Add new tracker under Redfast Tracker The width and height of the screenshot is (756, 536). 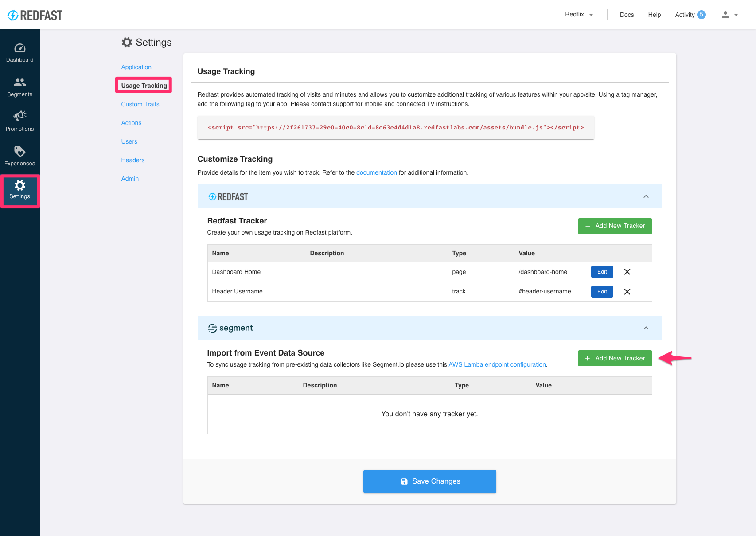pyautogui.click(x=615, y=226)
